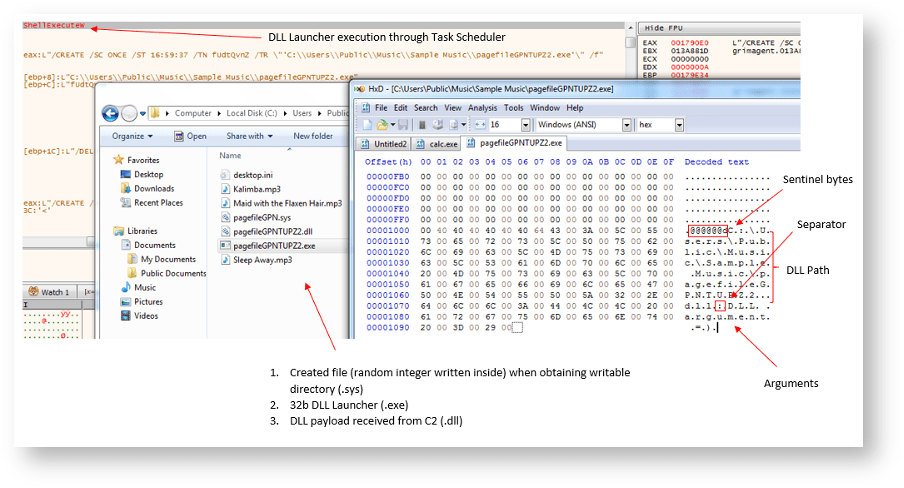Click the Back arrow in Explorer window
The height and width of the screenshot is (488, 904).
pyautogui.click(x=110, y=113)
